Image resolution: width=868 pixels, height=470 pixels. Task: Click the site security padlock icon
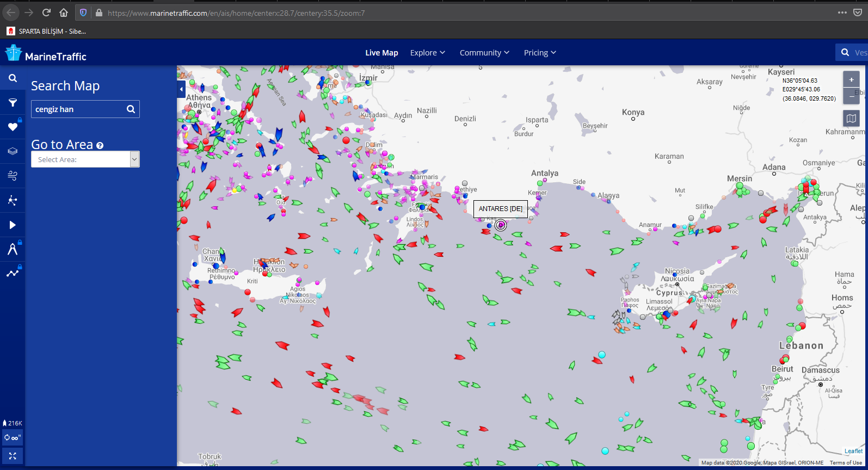click(x=99, y=13)
